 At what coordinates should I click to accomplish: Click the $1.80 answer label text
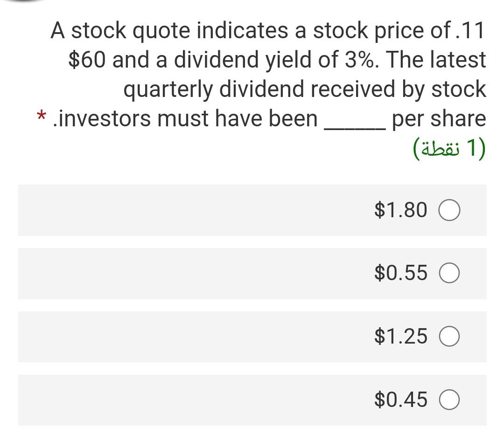(x=400, y=210)
